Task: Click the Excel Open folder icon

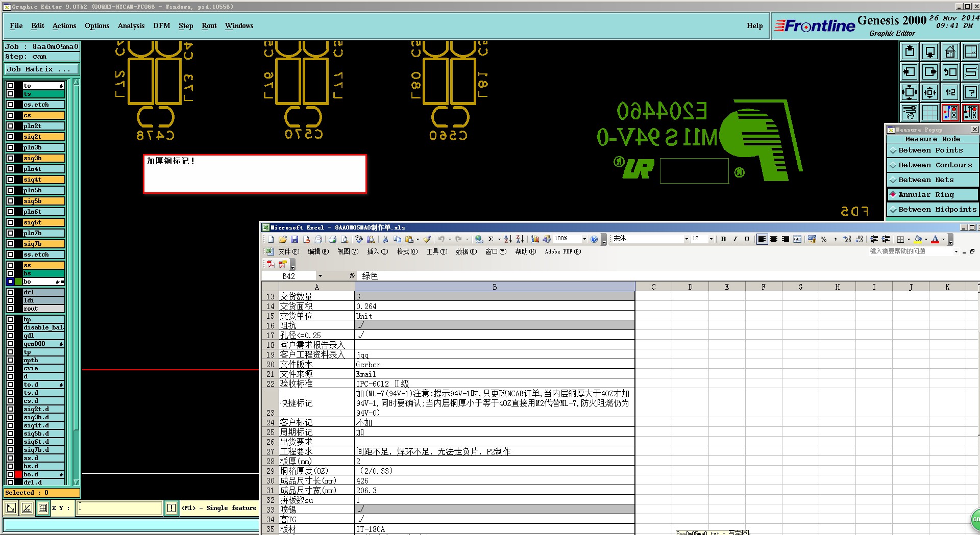Action: tap(282, 239)
